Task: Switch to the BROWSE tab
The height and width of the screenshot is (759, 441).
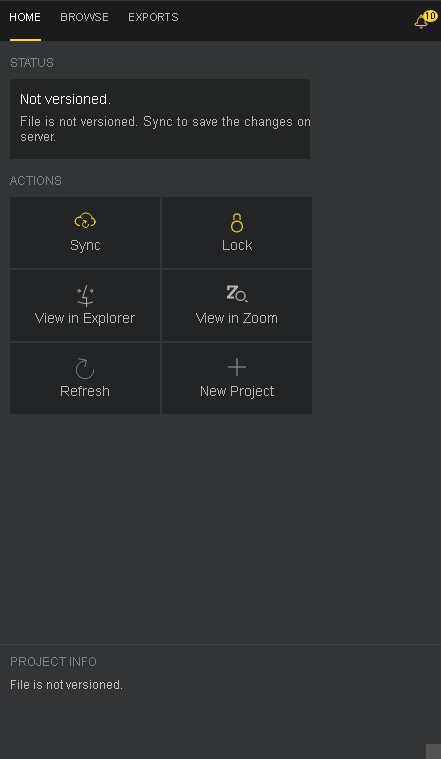Action: [x=84, y=17]
